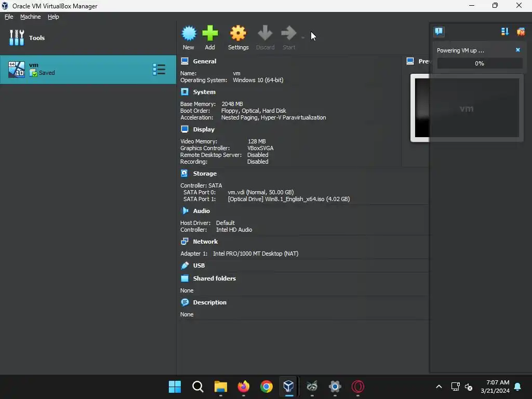Screen dimensions: 532x399
Task: Click the vm.vdi SATA Port 0 entry
Action: (x=261, y=192)
